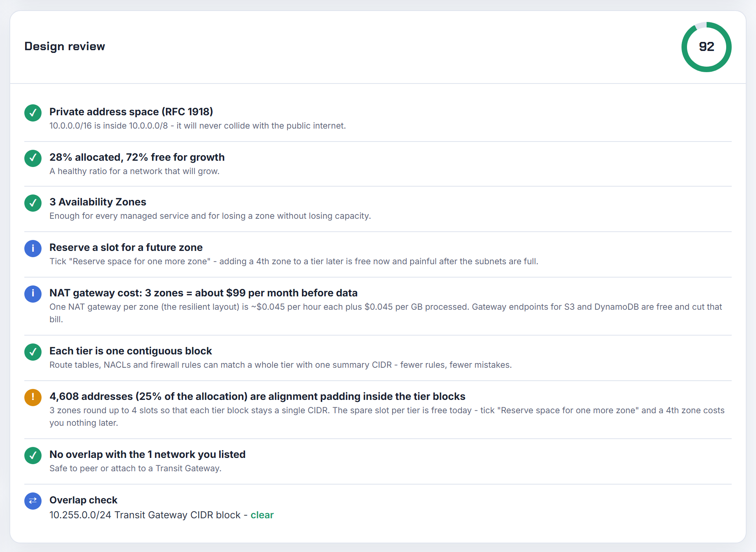Click the green 'clear' status text

tap(262, 515)
